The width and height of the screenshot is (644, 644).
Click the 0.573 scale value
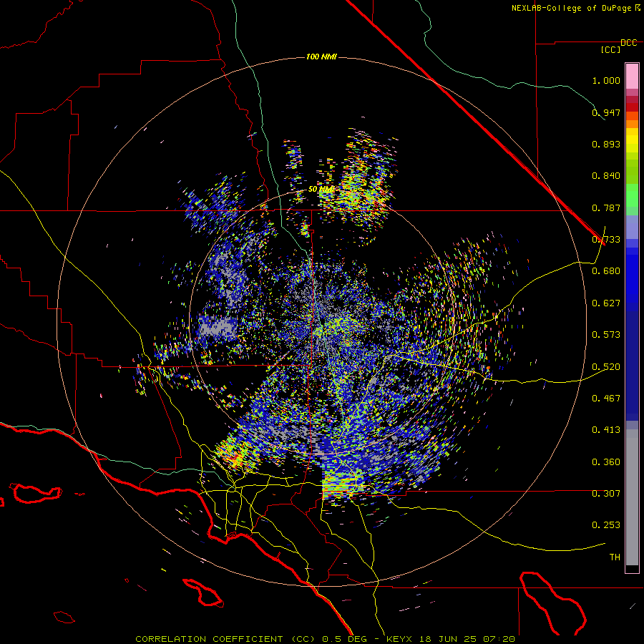click(606, 335)
